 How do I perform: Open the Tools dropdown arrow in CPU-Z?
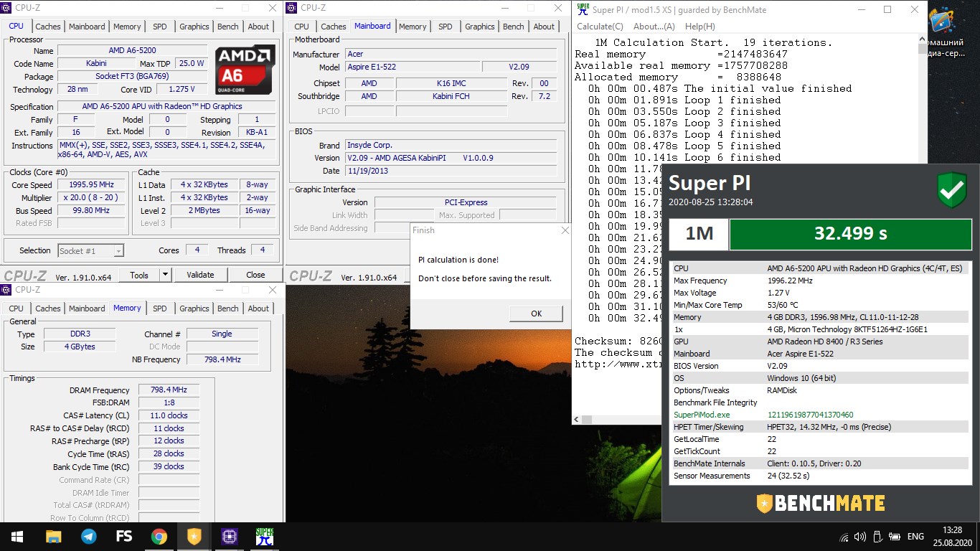165,275
